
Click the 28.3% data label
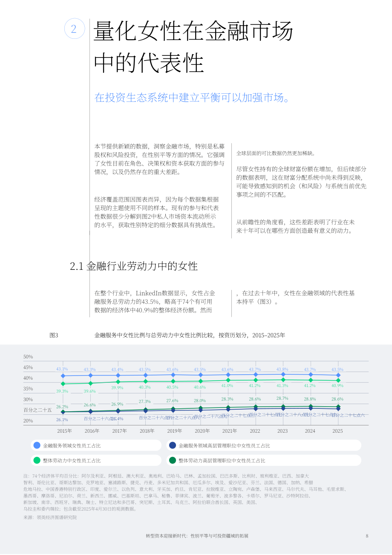(227, 399)
